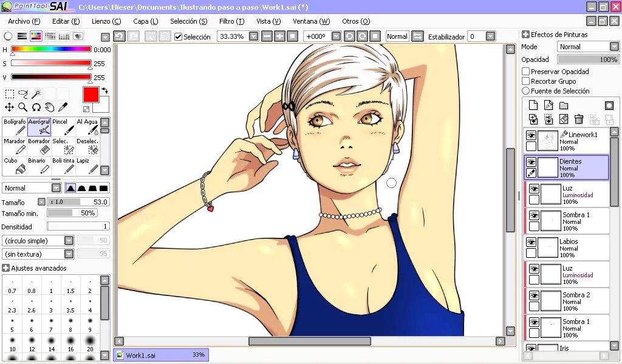
Task: Collapse the Efectos de Pinturas section
Action: (525, 35)
